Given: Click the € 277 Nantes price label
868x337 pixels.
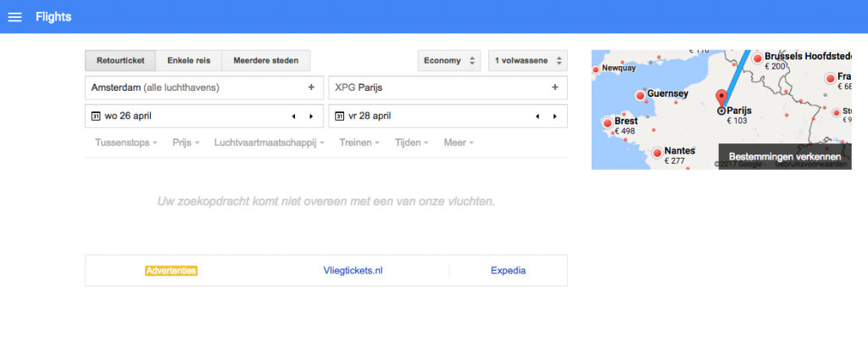Looking at the screenshot, I should [x=675, y=161].
